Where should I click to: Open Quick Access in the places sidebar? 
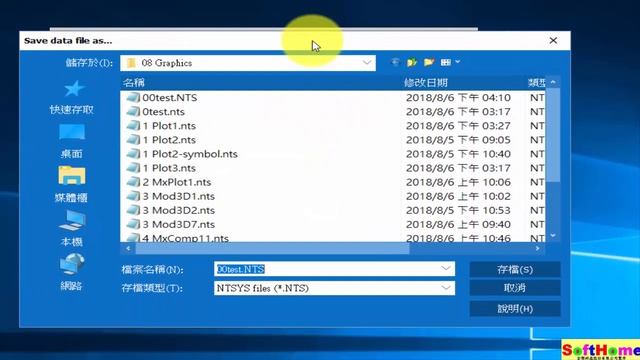tap(72, 98)
